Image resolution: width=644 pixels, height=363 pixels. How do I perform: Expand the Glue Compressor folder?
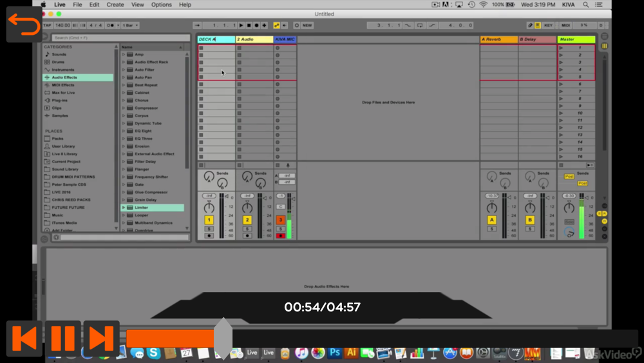pos(124,192)
